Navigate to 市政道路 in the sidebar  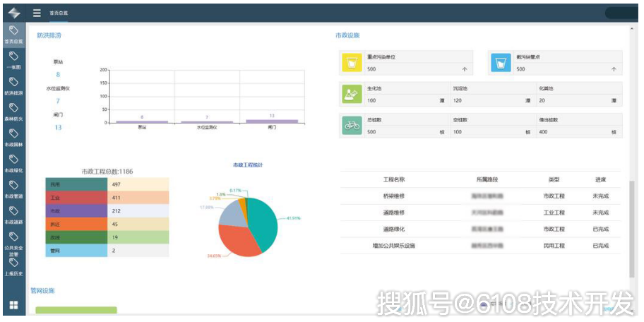coord(14,215)
